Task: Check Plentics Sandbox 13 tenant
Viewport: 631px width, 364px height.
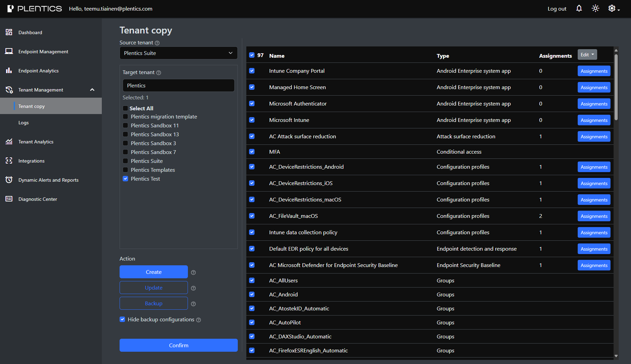Action: click(x=125, y=134)
